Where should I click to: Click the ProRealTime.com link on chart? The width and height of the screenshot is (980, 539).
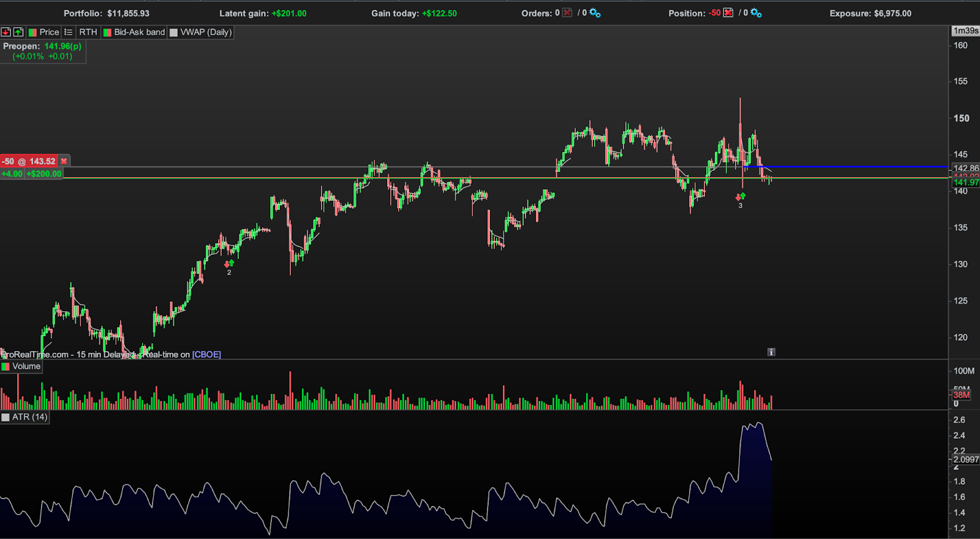point(34,355)
